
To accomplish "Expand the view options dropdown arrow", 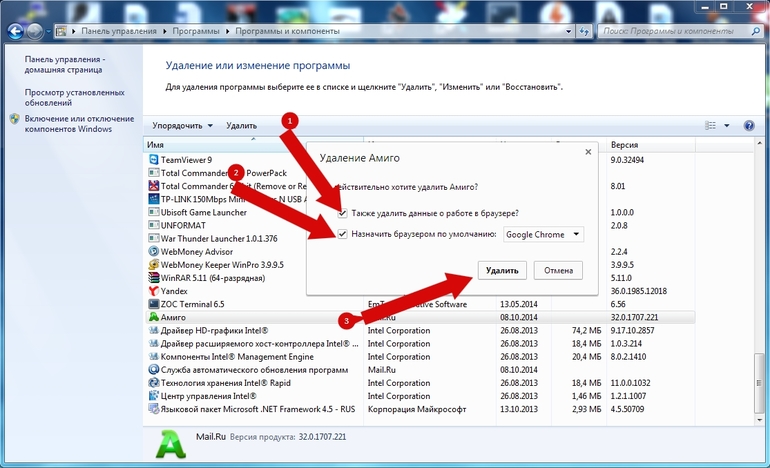I will [x=727, y=126].
